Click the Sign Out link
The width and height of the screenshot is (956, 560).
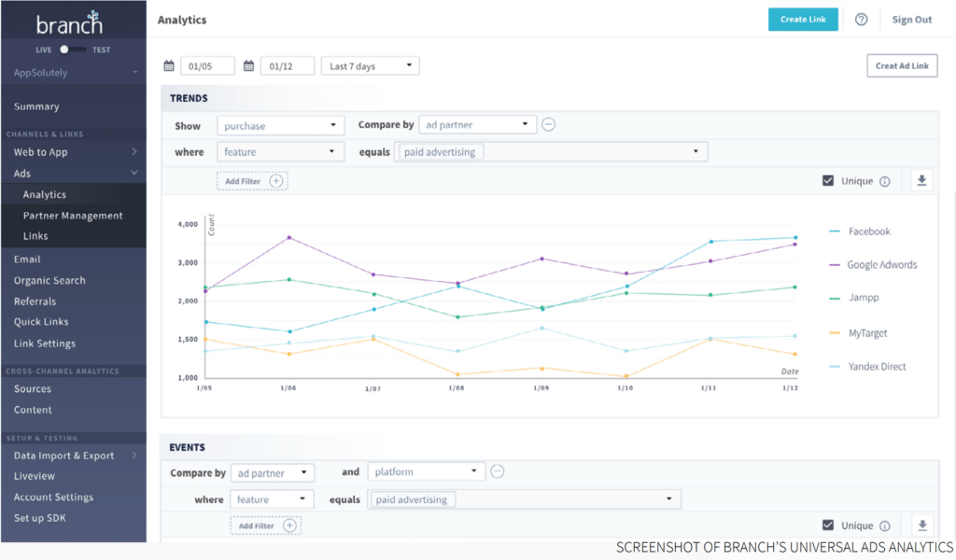(x=911, y=20)
